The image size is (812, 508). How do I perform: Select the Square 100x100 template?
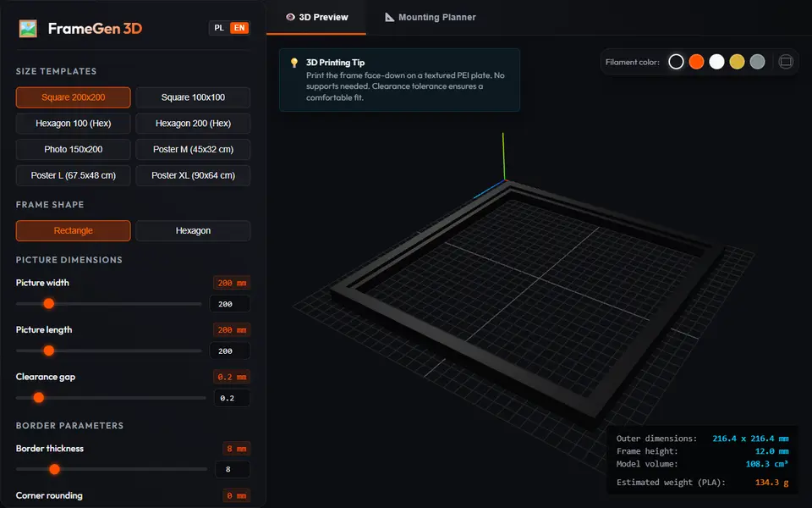pos(193,97)
